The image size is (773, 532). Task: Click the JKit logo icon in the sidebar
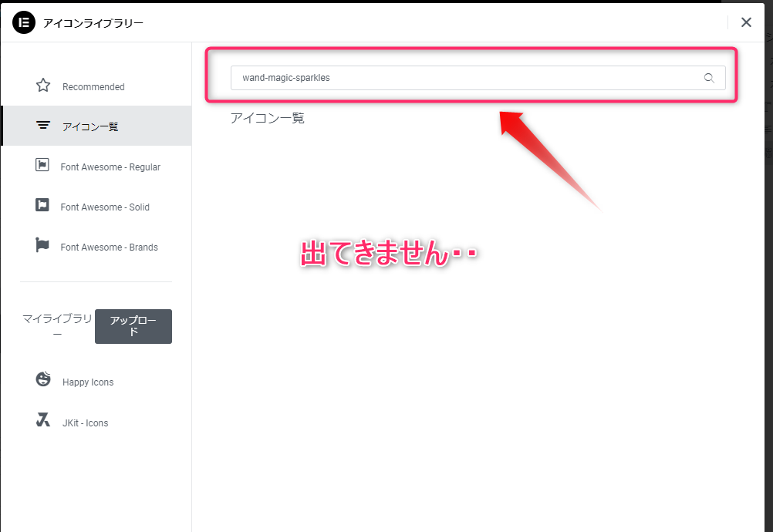43,421
